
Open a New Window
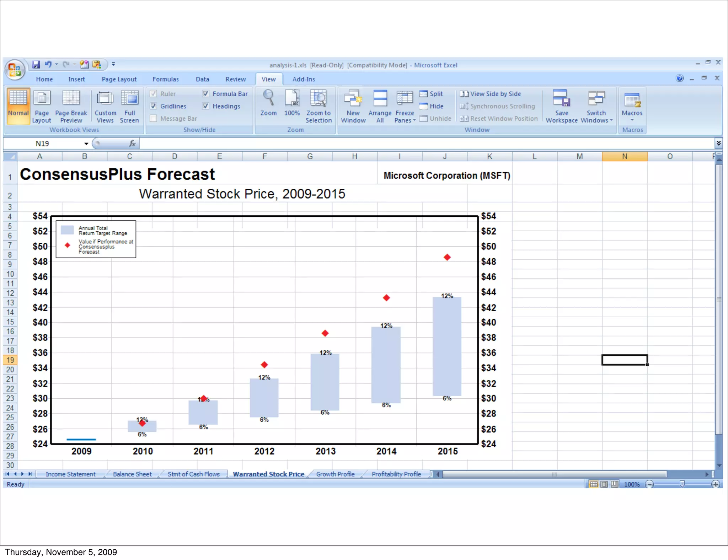point(353,98)
